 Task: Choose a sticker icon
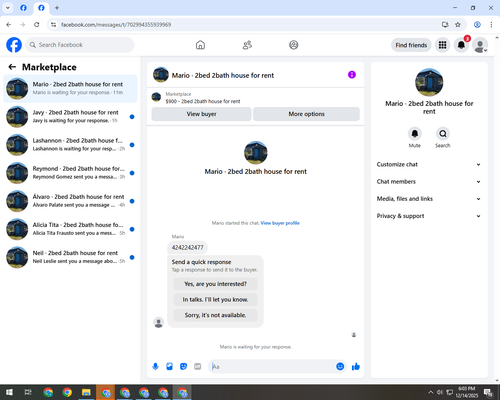pos(183,367)
